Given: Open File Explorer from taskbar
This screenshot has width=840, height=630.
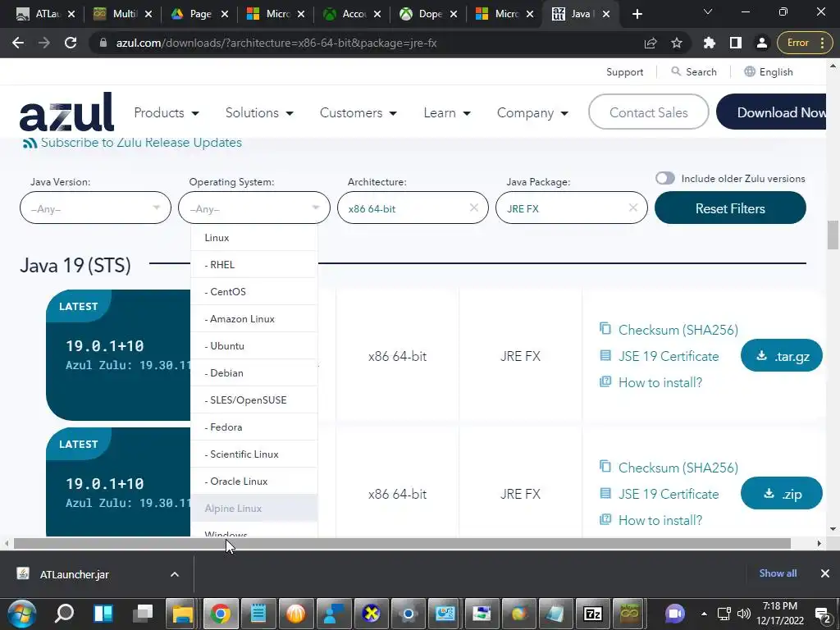Looking at the screenshot, I should pyautogui.click(x=182, y=614).
